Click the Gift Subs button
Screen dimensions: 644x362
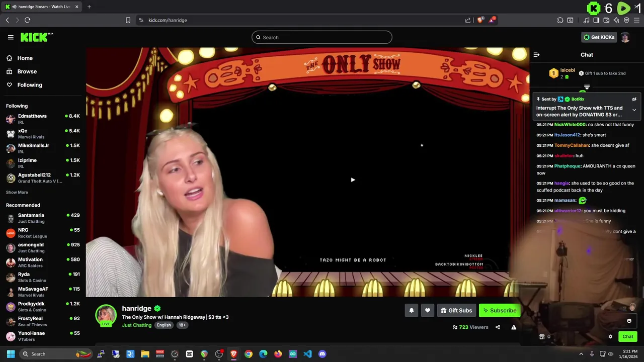click(x=456, y=311)
